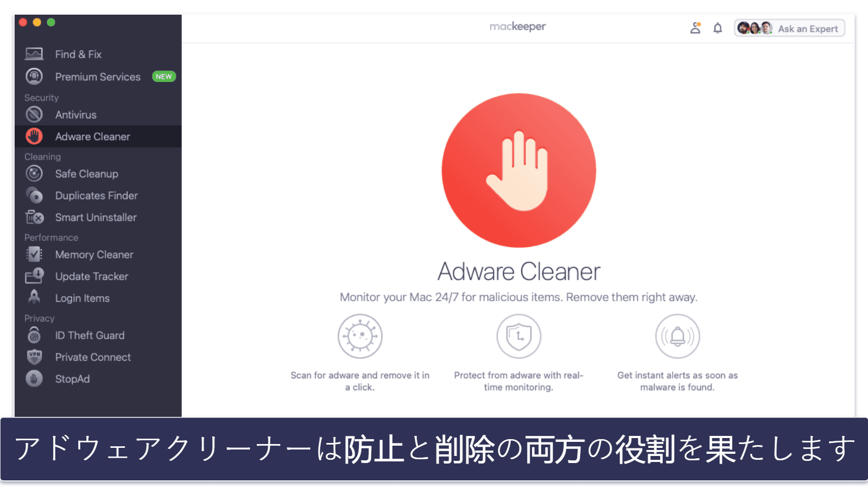Click the Adware Cleaner hand icon in sidebar
Viewport: 868px width, 488px height.
[34, 136]
